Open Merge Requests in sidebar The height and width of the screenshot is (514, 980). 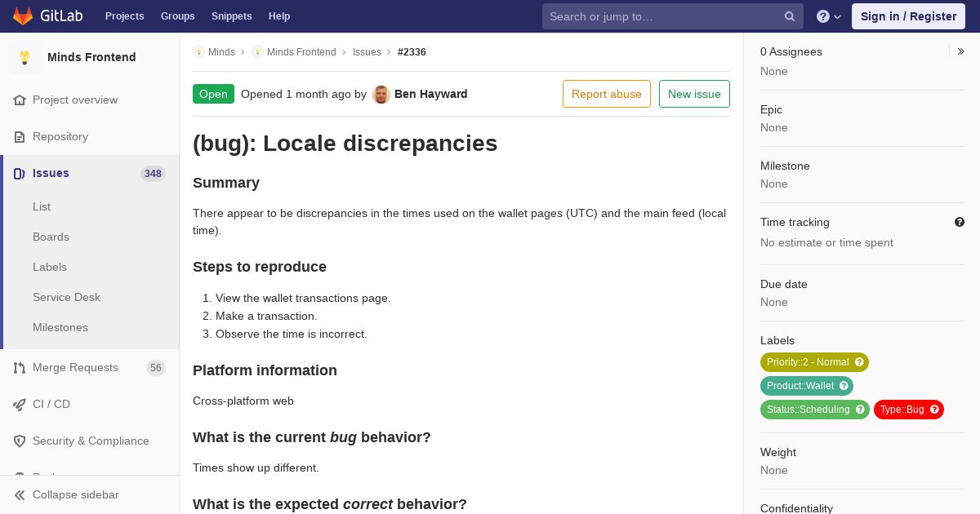pos(90,367)
